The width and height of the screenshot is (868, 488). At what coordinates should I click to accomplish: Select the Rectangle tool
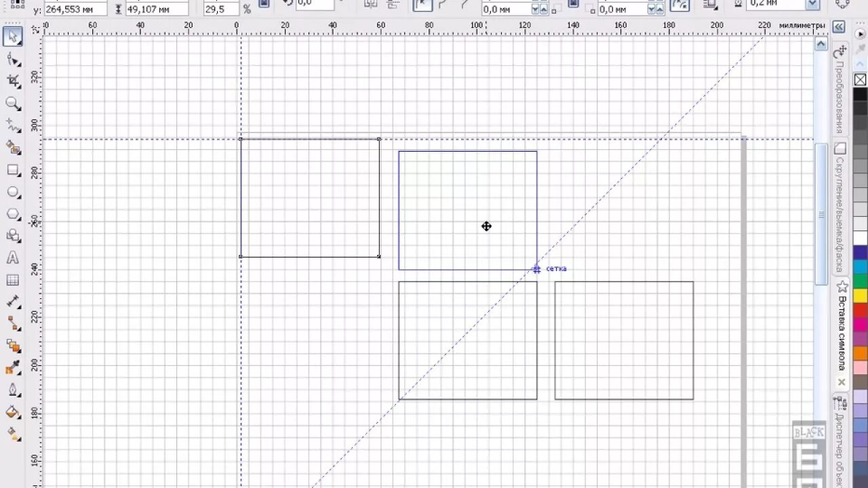pyautogui.click(x=12, y=170)
